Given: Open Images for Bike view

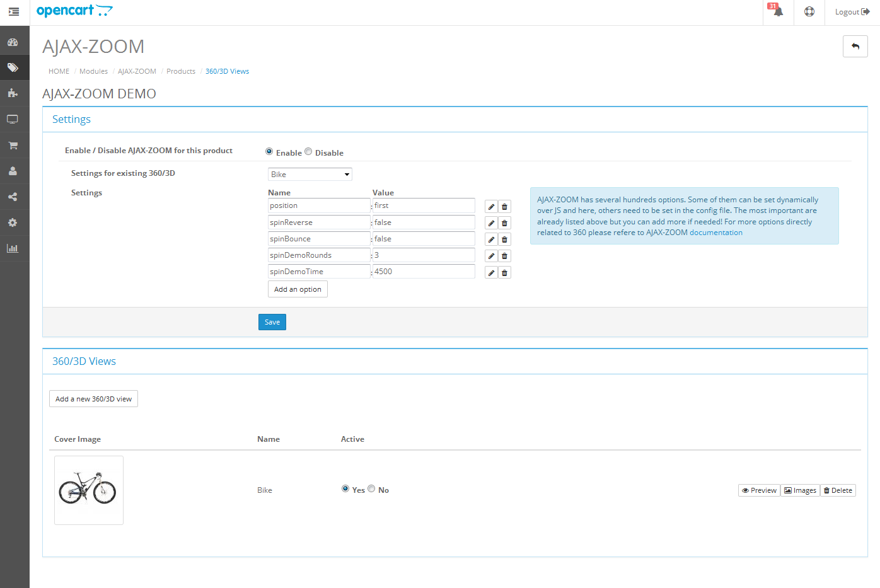Looking at the screenshot, I should (800, 490).
